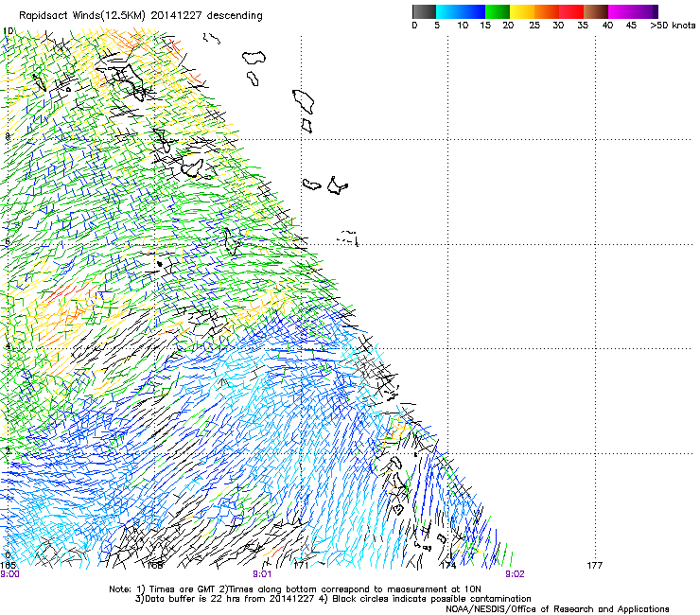Click the '9:00' swath time label
This screenshot has height=615, width=700.
click(x=9, y=574)
